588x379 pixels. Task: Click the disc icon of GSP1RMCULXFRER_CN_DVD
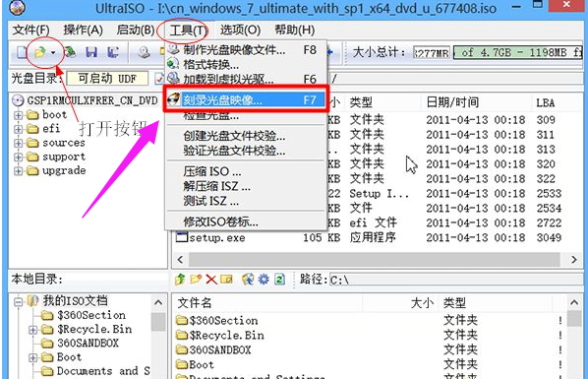pos(18,100)
